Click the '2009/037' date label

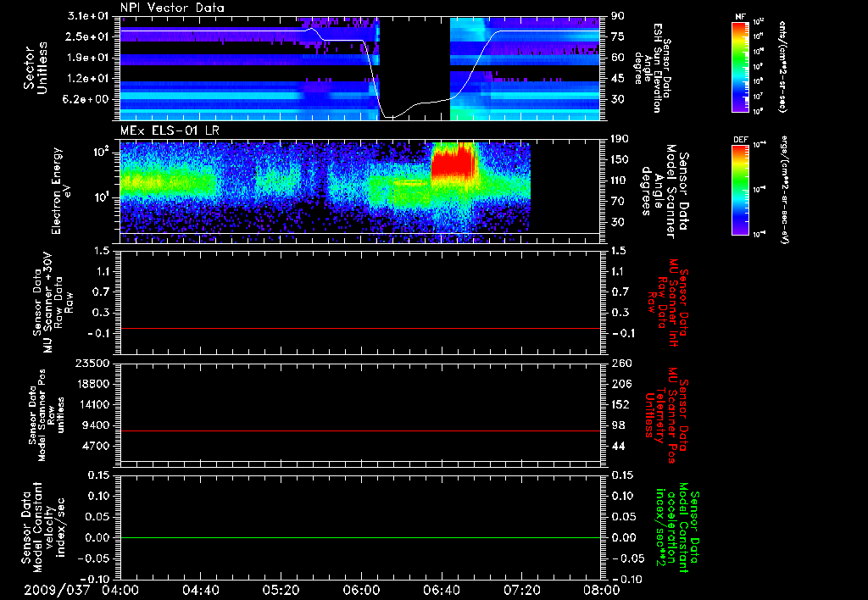pyautogui.click(x=57, y=590)
